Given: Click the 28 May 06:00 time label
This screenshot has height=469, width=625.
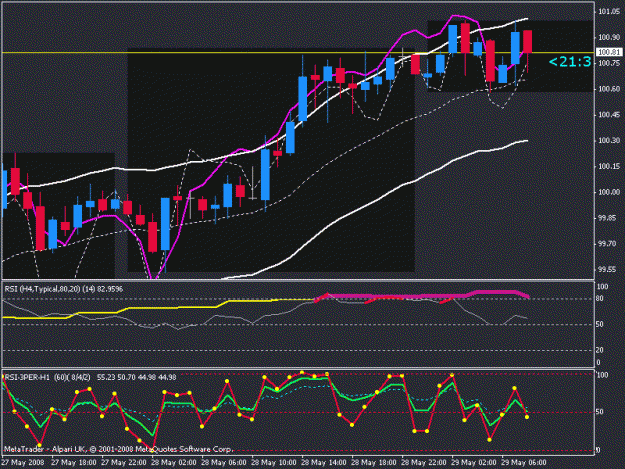Looking at the screenshot, I should click(x=224, y=463).
